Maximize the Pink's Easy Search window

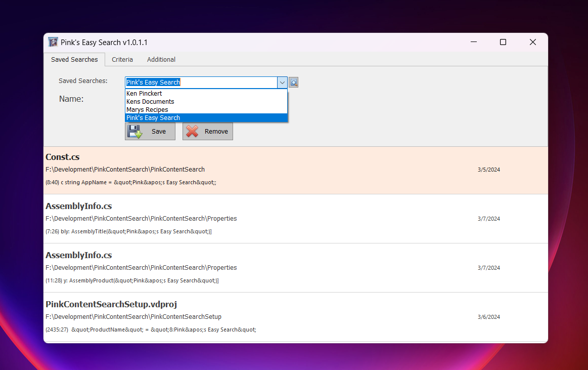coord(503,42)
